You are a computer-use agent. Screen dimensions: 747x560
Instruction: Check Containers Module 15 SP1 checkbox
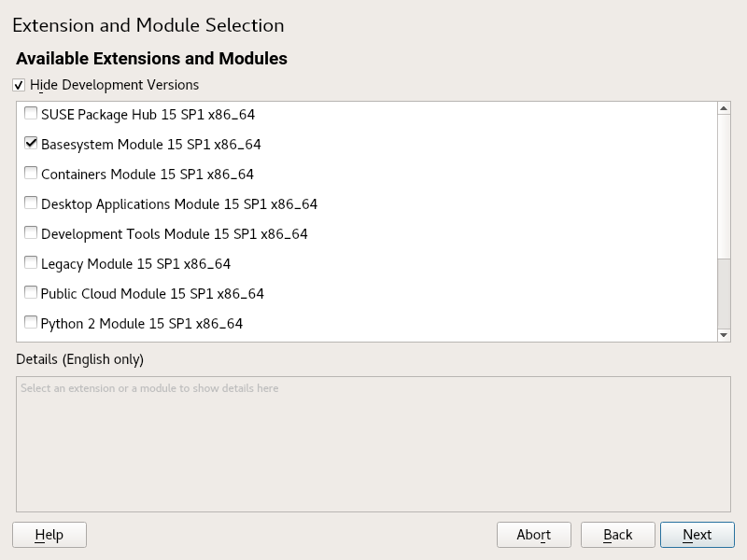coord(31,175)
